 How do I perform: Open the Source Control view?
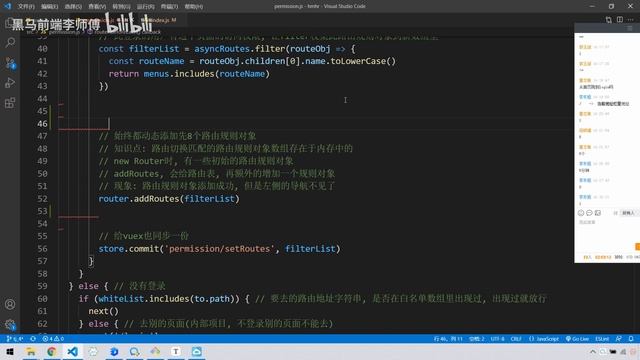click(x=10, y=63)
